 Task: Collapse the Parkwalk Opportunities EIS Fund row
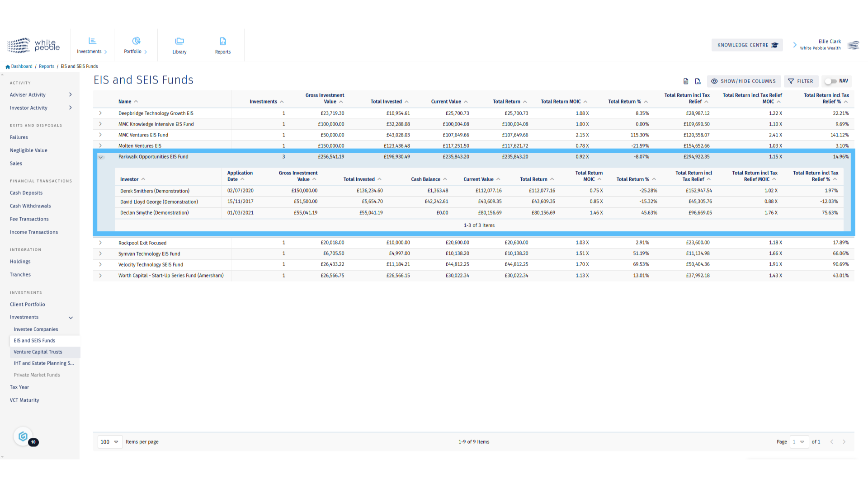pos(101,157)
